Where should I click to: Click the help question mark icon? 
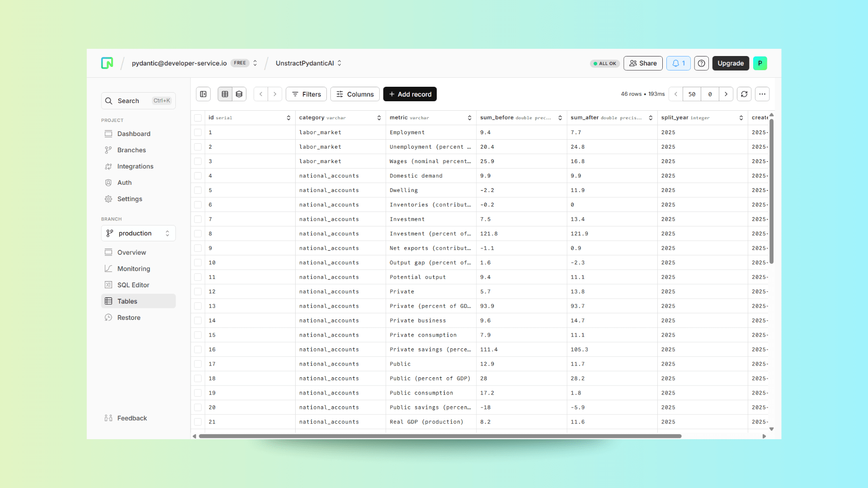(701, 63)
